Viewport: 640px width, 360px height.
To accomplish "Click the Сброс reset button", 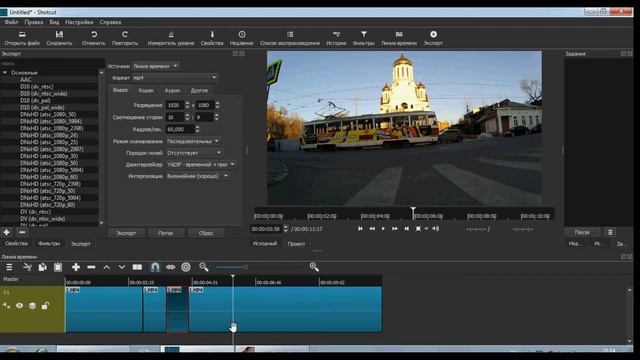I will pos(206,233).
